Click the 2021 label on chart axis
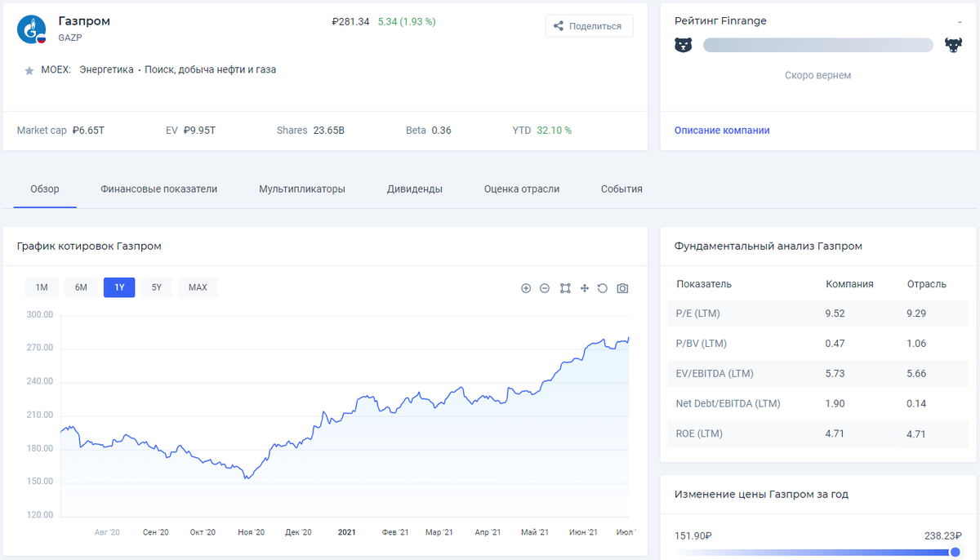Screen dimensions: 980x560 347,532
